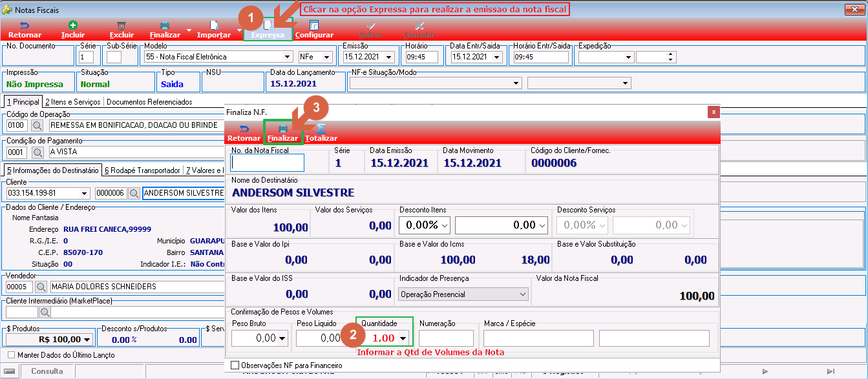Click Finalizar in the Finaliza N.F. dialog
868x379 pixels.
tap(282, 133)
